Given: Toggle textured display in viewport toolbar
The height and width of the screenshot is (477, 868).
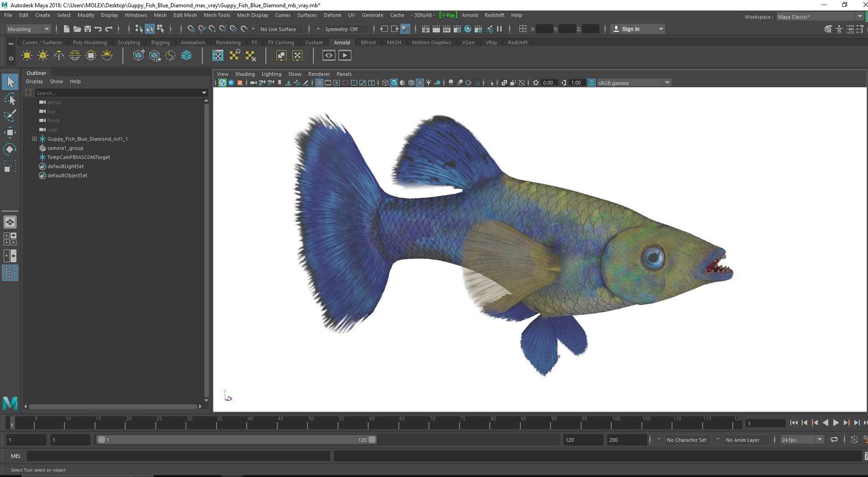Looking at the screenshot, I should 420,83.
